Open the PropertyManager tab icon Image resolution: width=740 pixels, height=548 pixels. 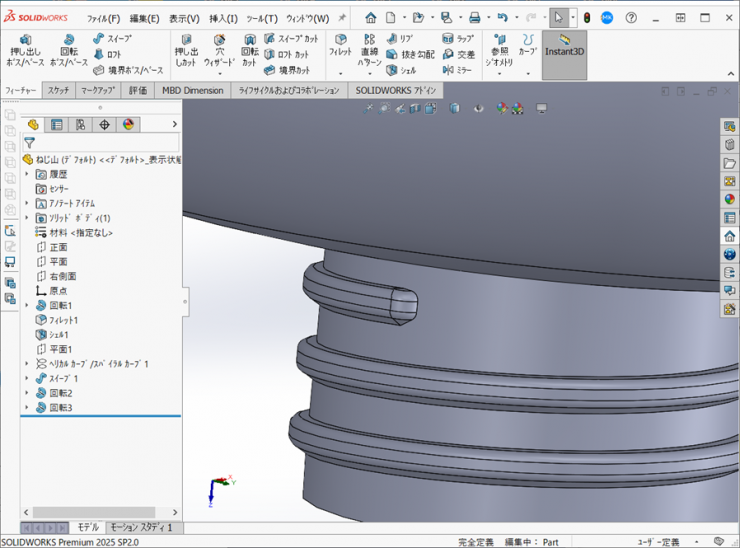56,125
